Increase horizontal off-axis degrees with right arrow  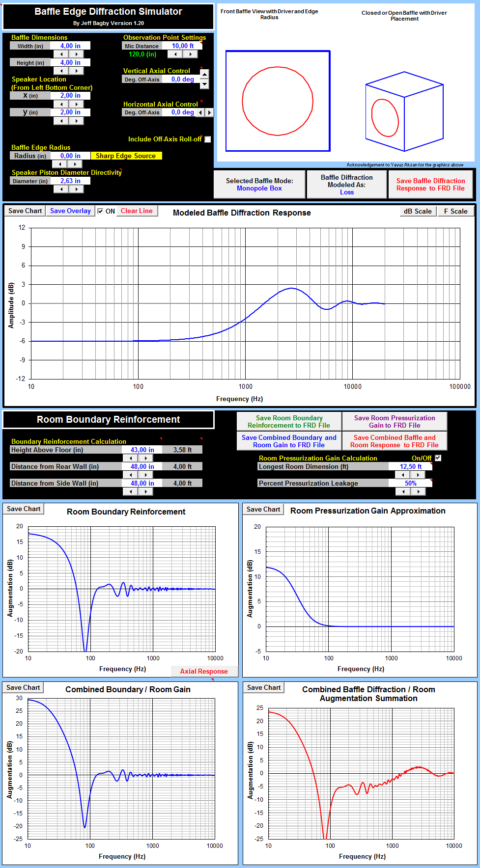[x=209, y=112]
